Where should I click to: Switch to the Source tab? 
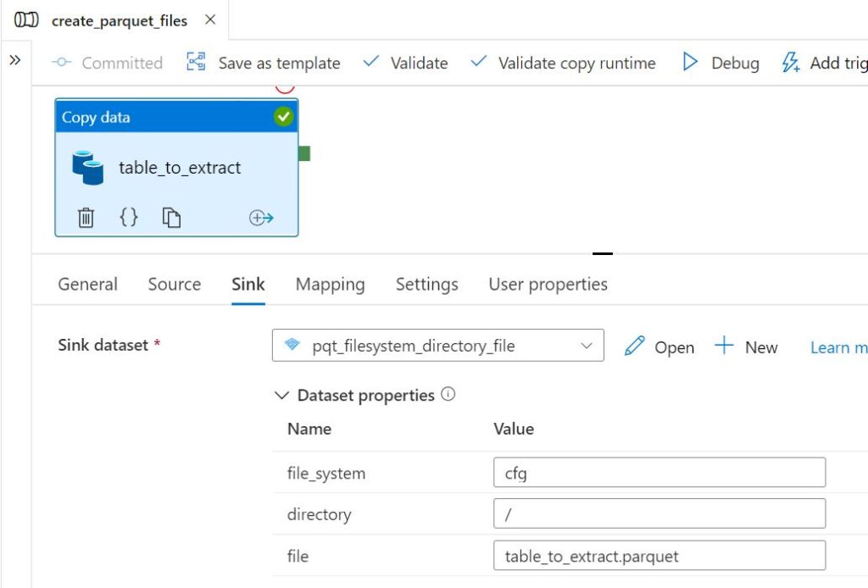coord(174,285)
